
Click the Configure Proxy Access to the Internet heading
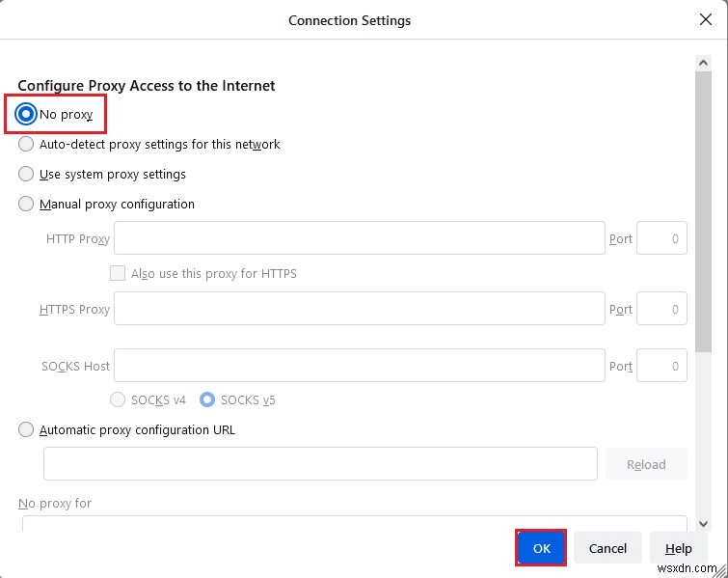[147, 86]
